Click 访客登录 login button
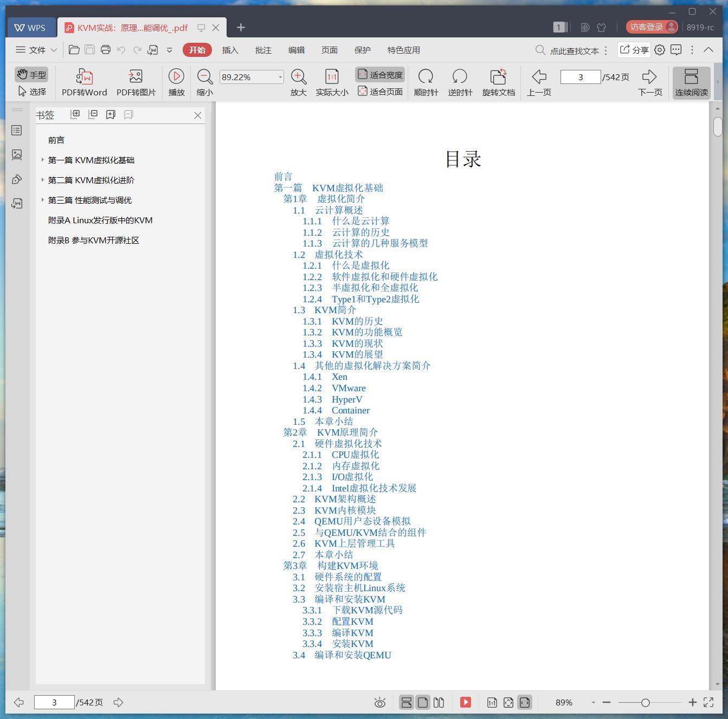728x719 pixels. [x=652, y=27]
